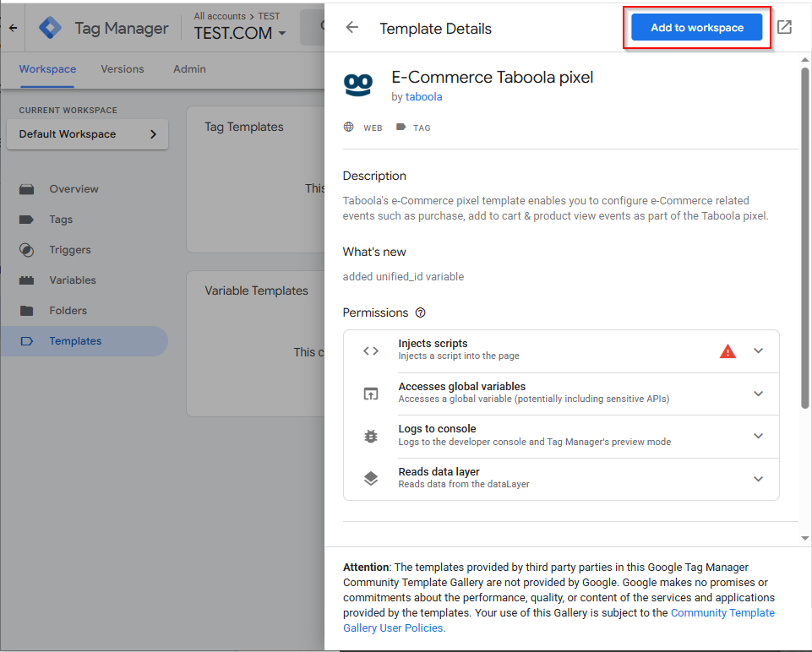Click the scrollbar down arrow
812x652 pixels.
coord(804,538)
